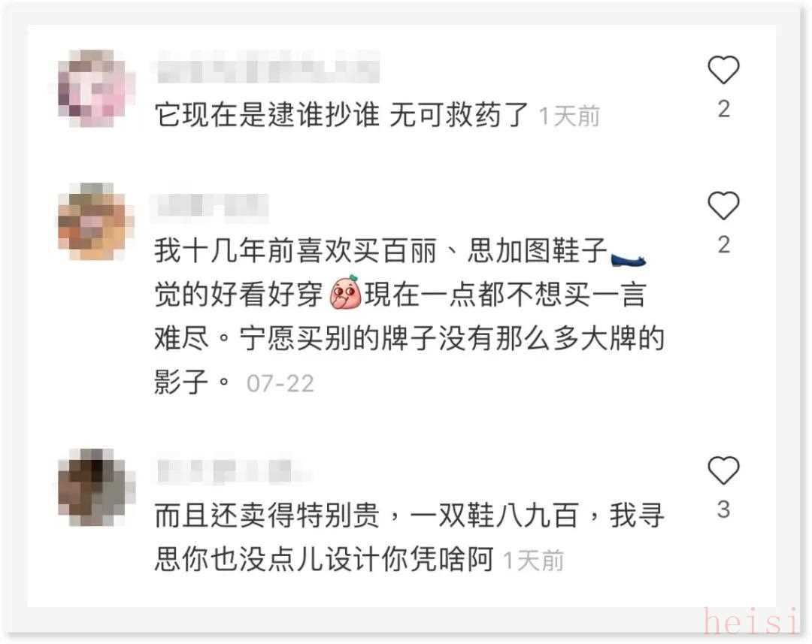Screen dimensions: 812x644
Task: Click '1天前' timestamp on first comment
Action: pyautogui.click(x=569, y=116)
